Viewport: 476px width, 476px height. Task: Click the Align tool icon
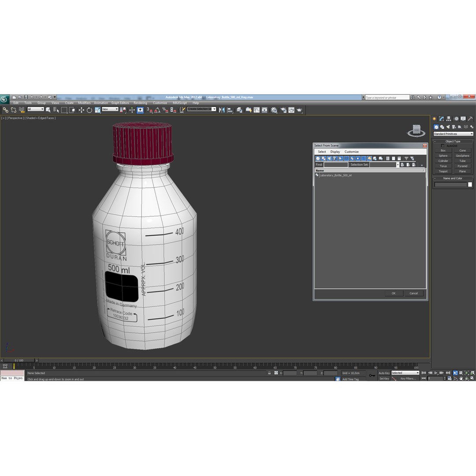pyautogui.click(x=230, y=110)
